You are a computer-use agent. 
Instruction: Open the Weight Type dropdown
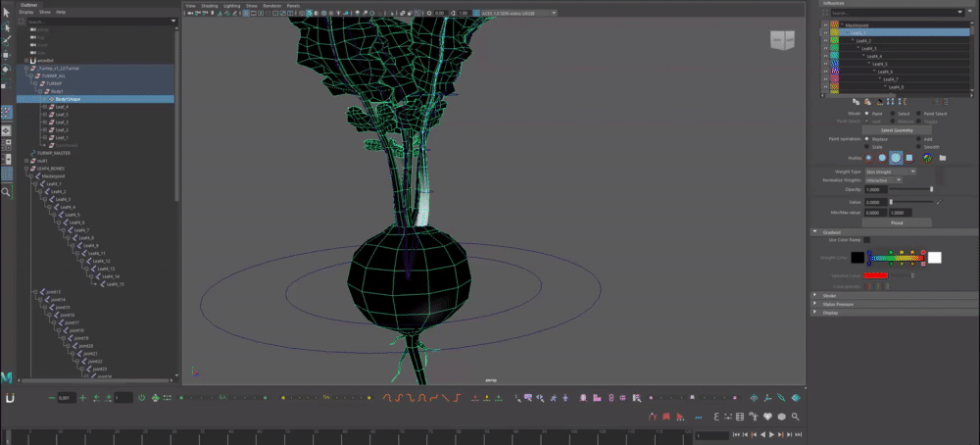pos(890,172)
